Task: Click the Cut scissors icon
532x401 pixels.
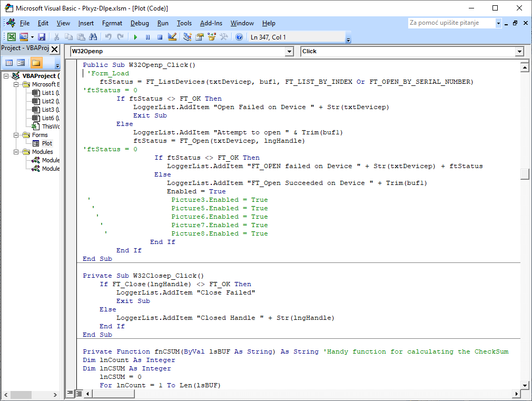Action: (x=57, y=37)
